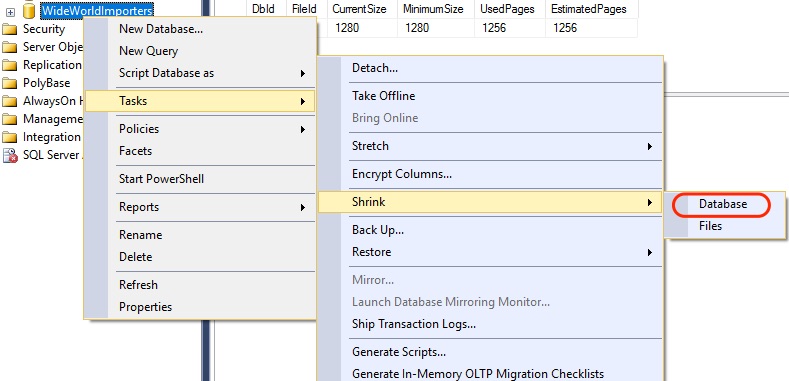Choose Refresh from context menu
The width and height of the screenshot is (789, 381).
(138, 285)
